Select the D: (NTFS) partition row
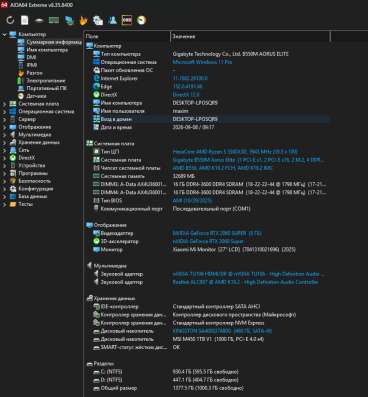Image resolution: width=368 pixels, height=397 pixels. click(x=210, y=380)
